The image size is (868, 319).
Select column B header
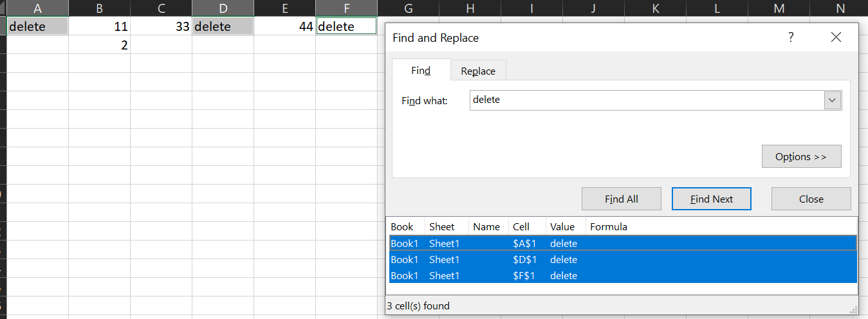(99, 8)
